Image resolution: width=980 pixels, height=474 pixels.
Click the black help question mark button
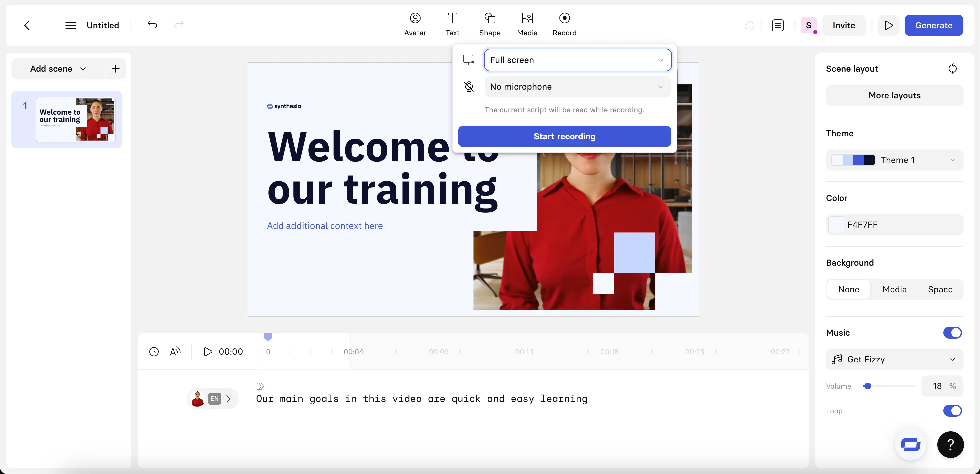pyautogui.click(x=950, y=444)
